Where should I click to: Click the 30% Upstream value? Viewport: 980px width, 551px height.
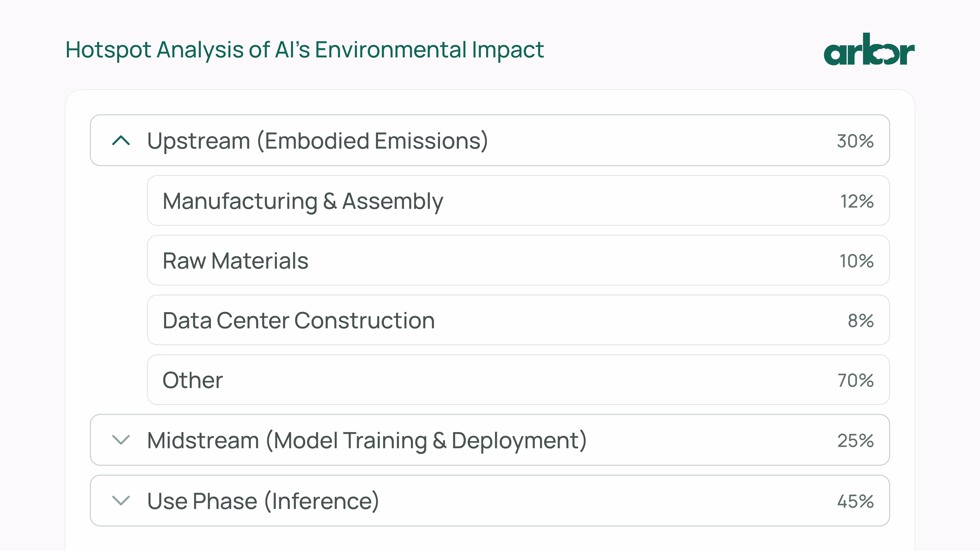click(855, 141)
